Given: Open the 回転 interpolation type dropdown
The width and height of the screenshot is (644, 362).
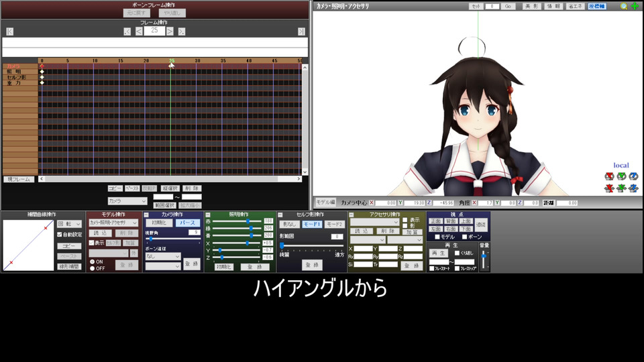Looking at the screenshot, I should (69, 224).
